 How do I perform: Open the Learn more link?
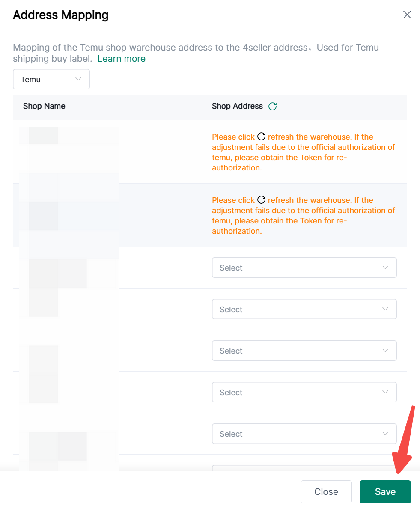coord(122,59)
